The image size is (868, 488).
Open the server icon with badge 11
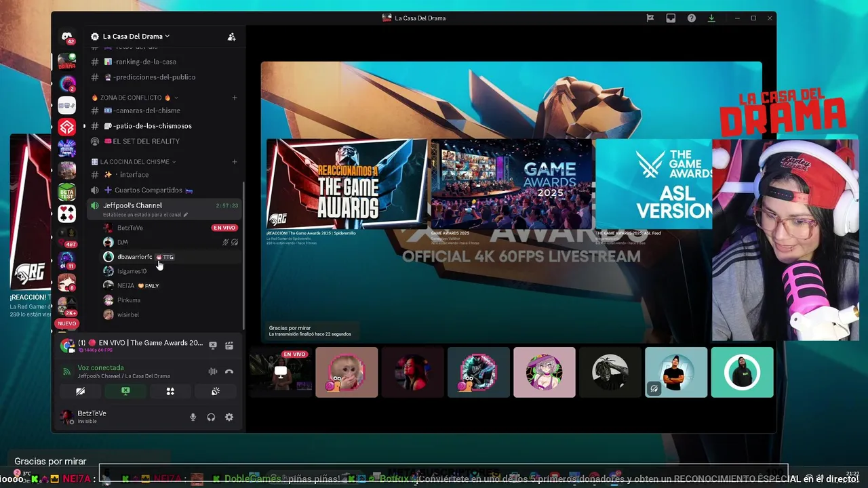tap(67, 260)
